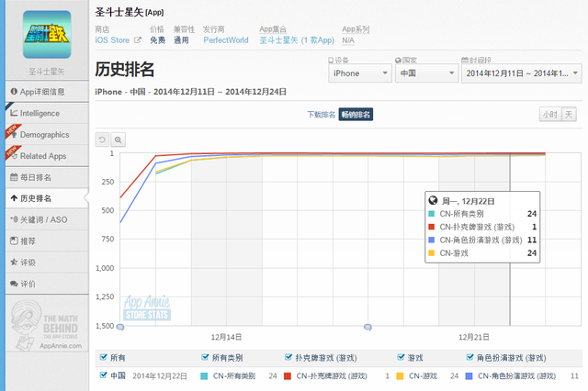The image size is (588, 391).
Task: Click the info icon beside App详细信息
Action: [14, 92]
